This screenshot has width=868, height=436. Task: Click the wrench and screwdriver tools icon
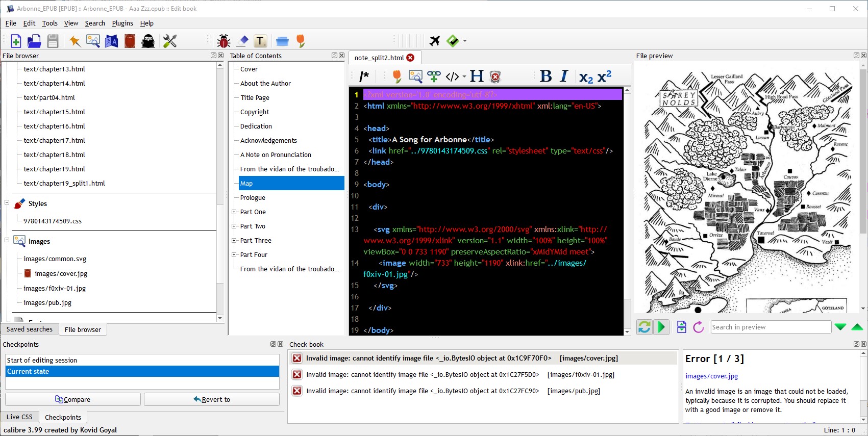170,41
